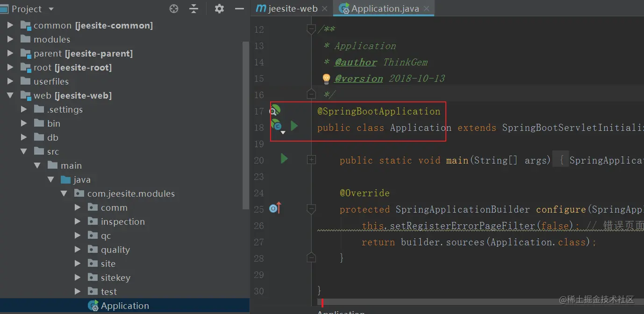Run Application class via gutter arrow line 18
Viewport: 644px width, 314px height.
point(294,125)
